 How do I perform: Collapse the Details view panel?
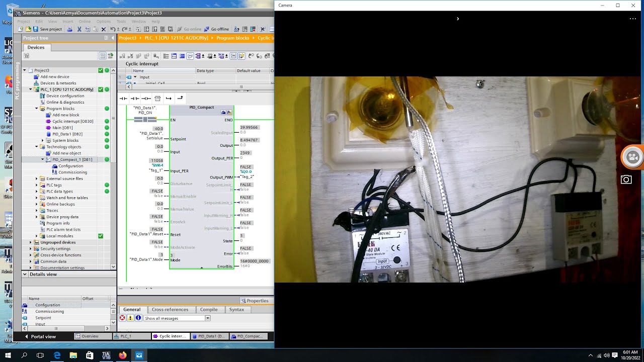25,275
